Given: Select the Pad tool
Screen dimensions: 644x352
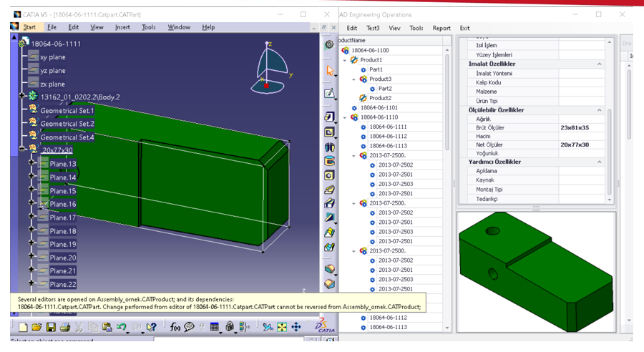Looking at the screenshot, I should [x=329, y=117].
